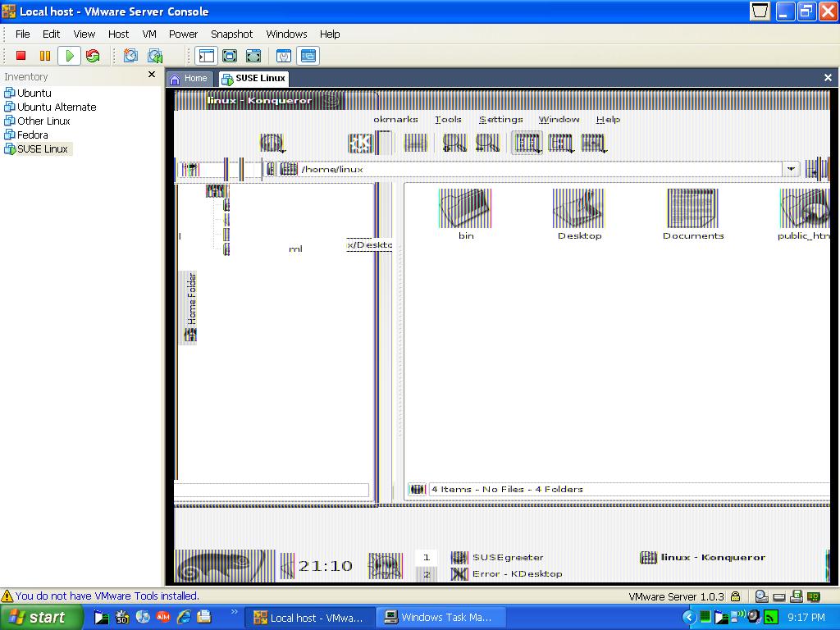The width and height of the screenshot is (840, 630).
Task: Expand the quick launch overflow chevron
Action: coord(234,611)
